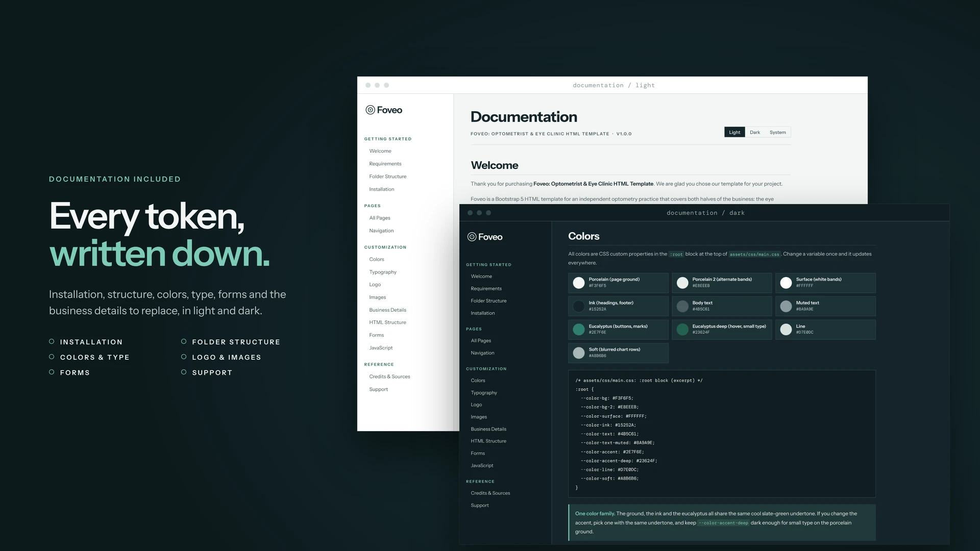Viewport: 980px width, 551px height.
Task: Open Welcome in the dark window sidebar
Action: 481,277
